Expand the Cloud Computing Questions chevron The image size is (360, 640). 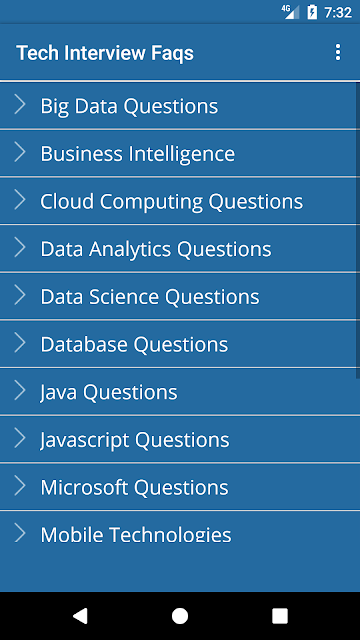[x=20, y=200]
